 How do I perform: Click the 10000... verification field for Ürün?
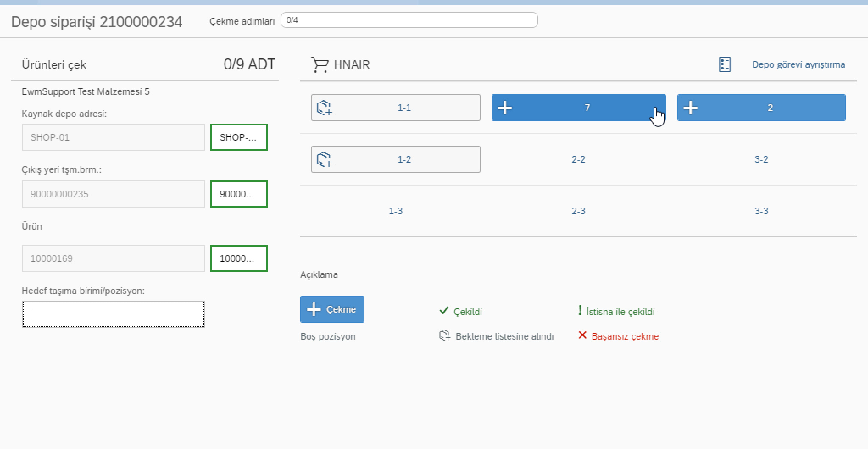[x=239, y=258]
